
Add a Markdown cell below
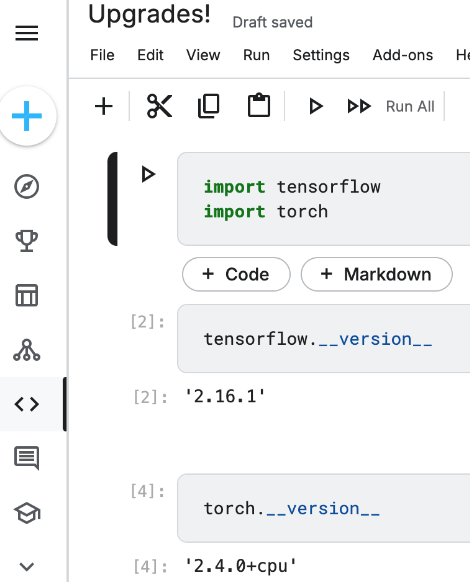(x=376, y=274)
